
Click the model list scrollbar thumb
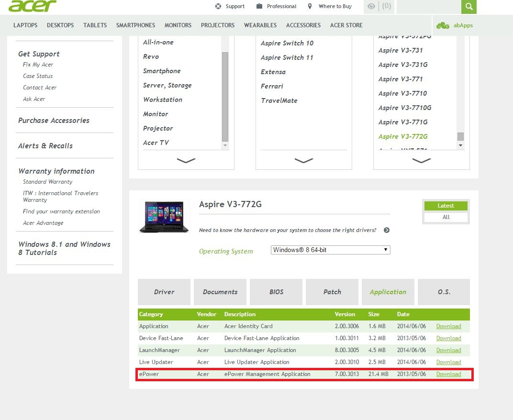pyautogui.click(x=460, y=136)
